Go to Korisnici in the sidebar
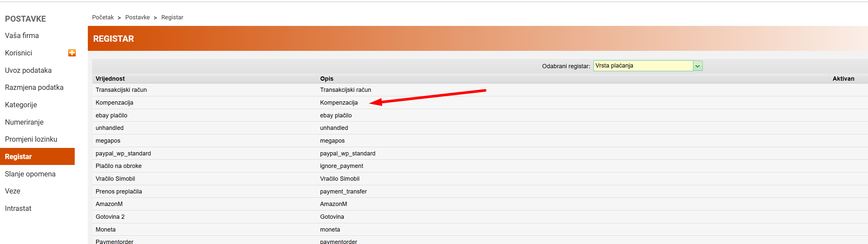 19,53
